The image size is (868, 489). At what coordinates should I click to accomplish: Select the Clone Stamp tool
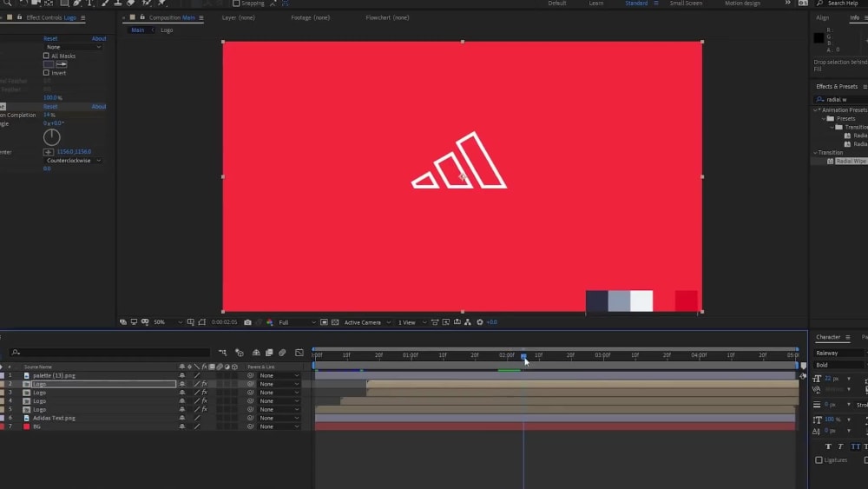[118, 3]
